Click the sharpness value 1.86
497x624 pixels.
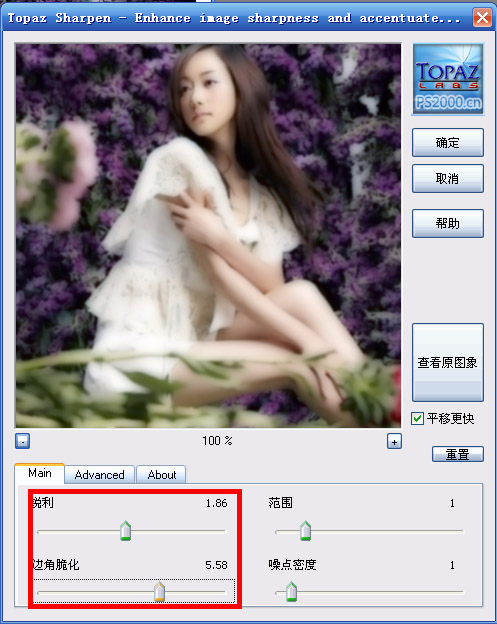[216, 503]
